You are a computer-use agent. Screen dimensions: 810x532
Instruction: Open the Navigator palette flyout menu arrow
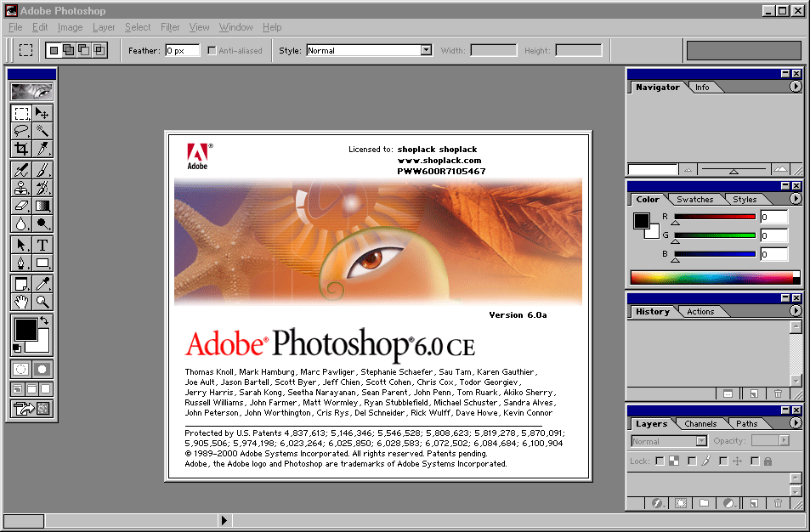(796, 87)
